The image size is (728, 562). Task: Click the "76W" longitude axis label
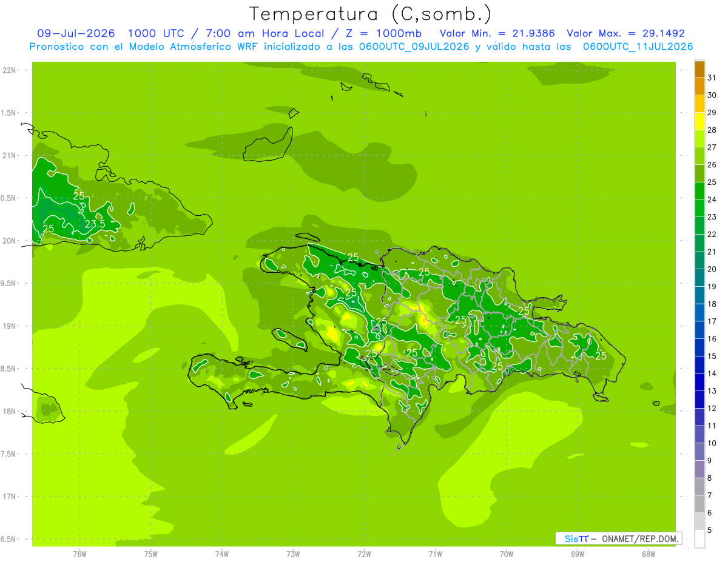79,554
